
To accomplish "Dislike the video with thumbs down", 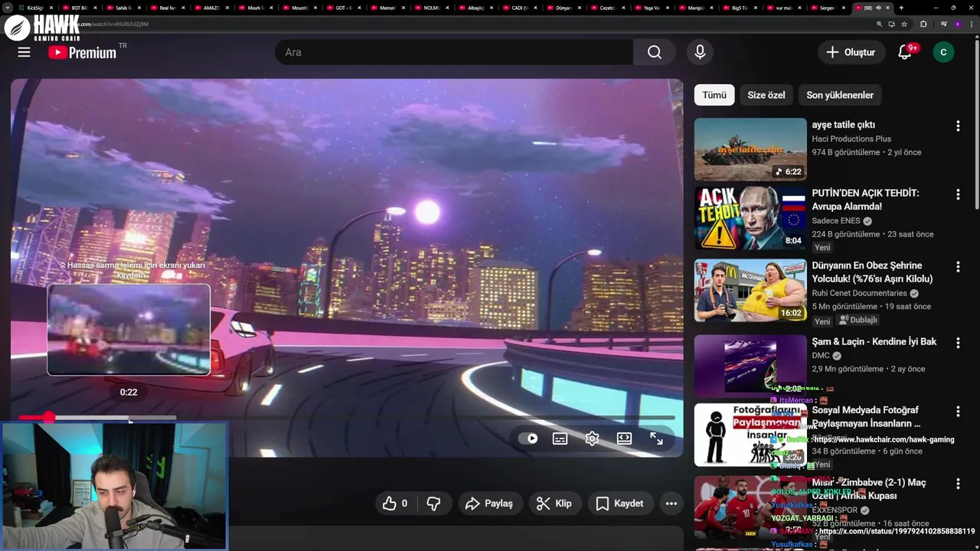I will coord(433,504).
